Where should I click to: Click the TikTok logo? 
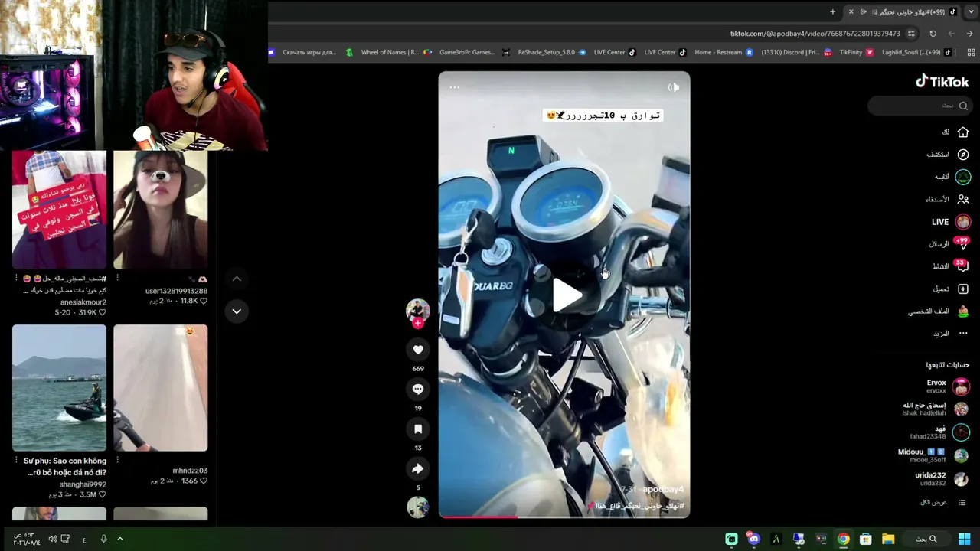[x=942, y=82]
